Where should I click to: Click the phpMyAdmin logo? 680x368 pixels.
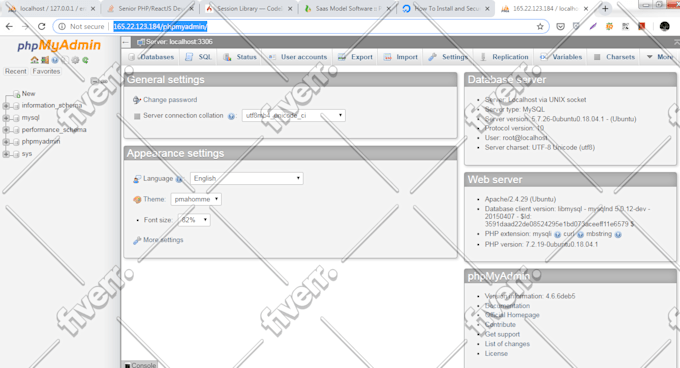coord(59,46)
